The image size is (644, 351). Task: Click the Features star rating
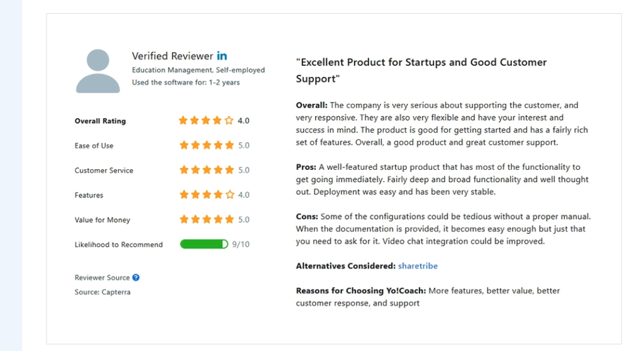tap(206, 195)
